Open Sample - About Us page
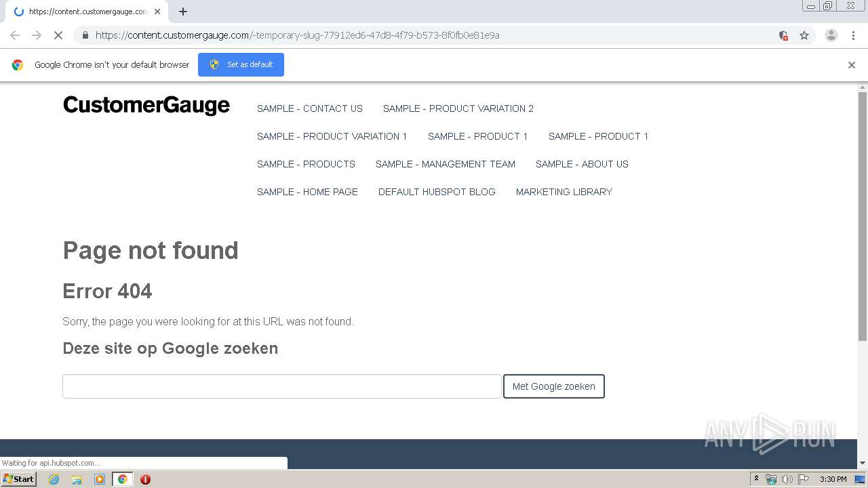The height and width of the screenshot is (488, 868). point(582,164)
